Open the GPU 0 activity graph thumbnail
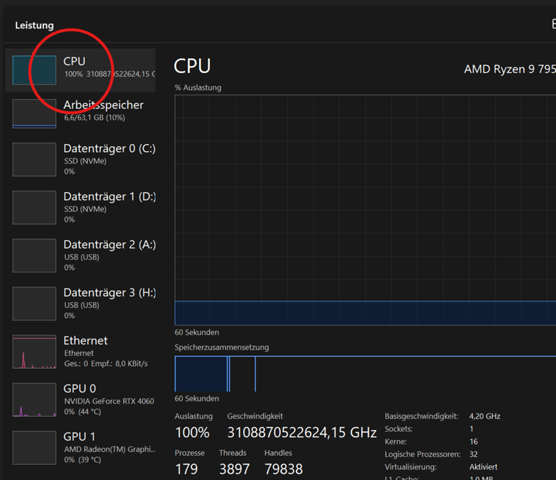This screenshot has width=556, height=480. point(34,400)
